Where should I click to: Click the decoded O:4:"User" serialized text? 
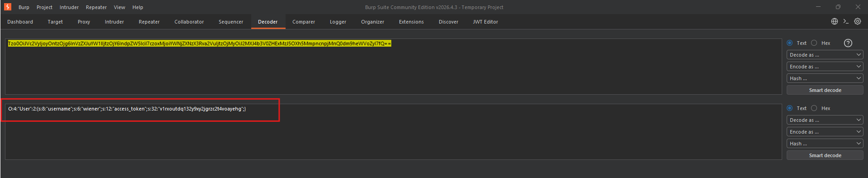coord(127,109)
